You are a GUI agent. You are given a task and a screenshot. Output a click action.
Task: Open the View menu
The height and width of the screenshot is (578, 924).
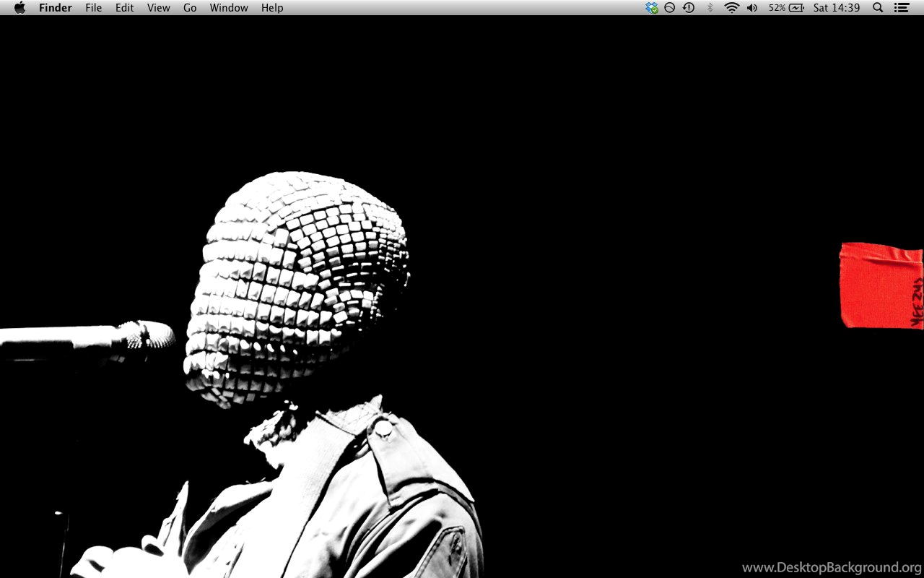coord(158,8)
